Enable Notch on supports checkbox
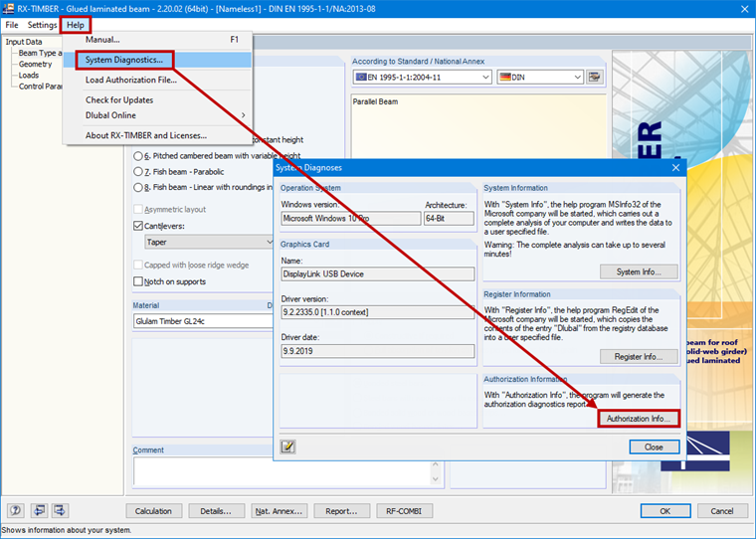Image resolution: width=756 pixels, height=539 pixels. pyautogui.click(x=138, y=281)
